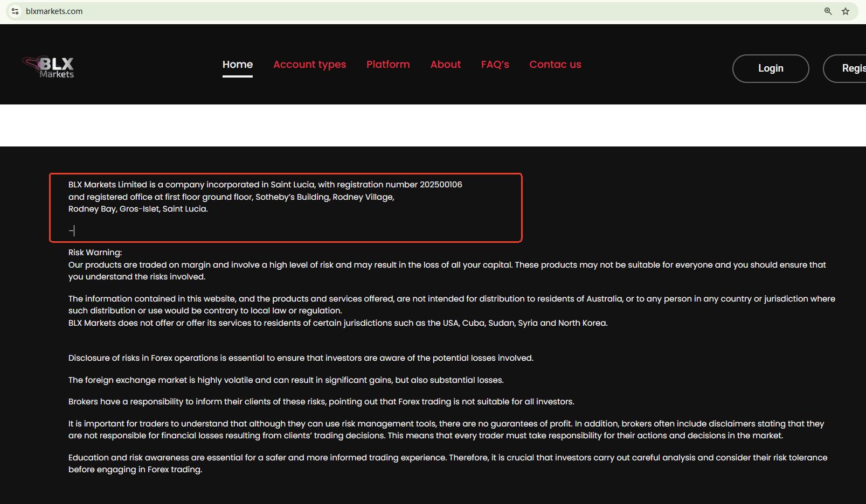
Task: Go to the Home nav item
Action: pyautogui.click(x=237, y=65)
